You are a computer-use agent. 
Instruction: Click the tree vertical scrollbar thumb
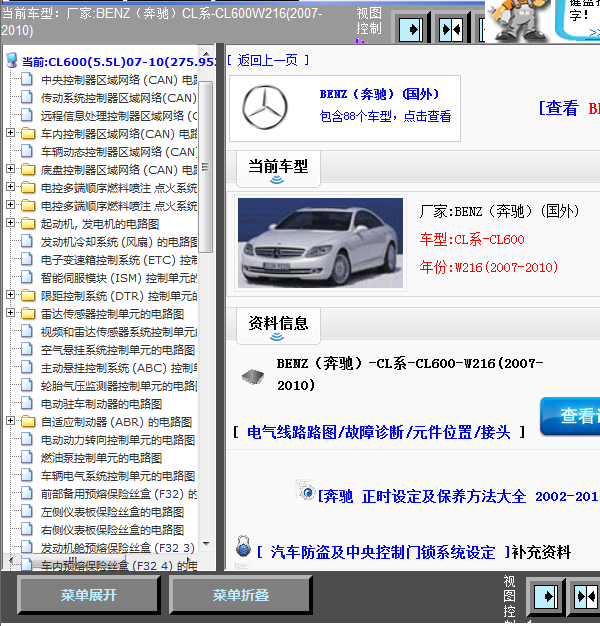(206, 167)
